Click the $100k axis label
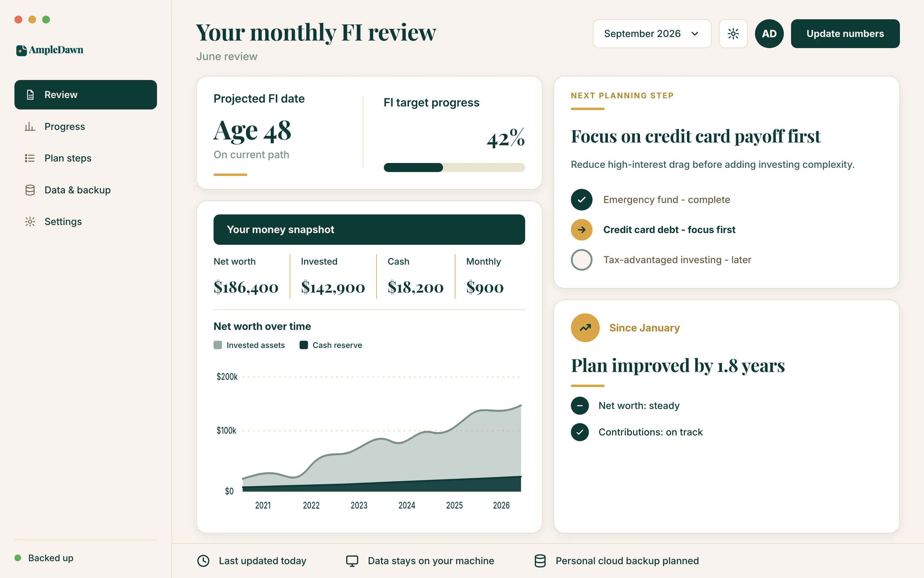This screenshot has width=924, height=578. pos(226,431)
